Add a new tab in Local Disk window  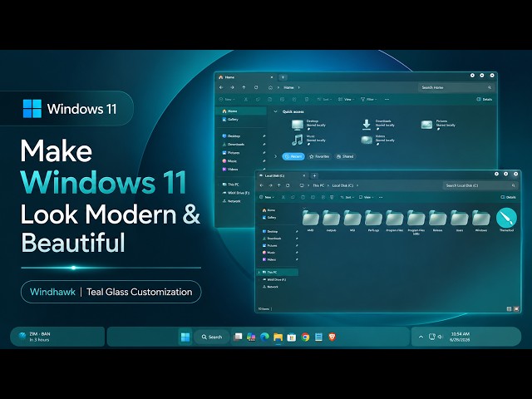314,175
